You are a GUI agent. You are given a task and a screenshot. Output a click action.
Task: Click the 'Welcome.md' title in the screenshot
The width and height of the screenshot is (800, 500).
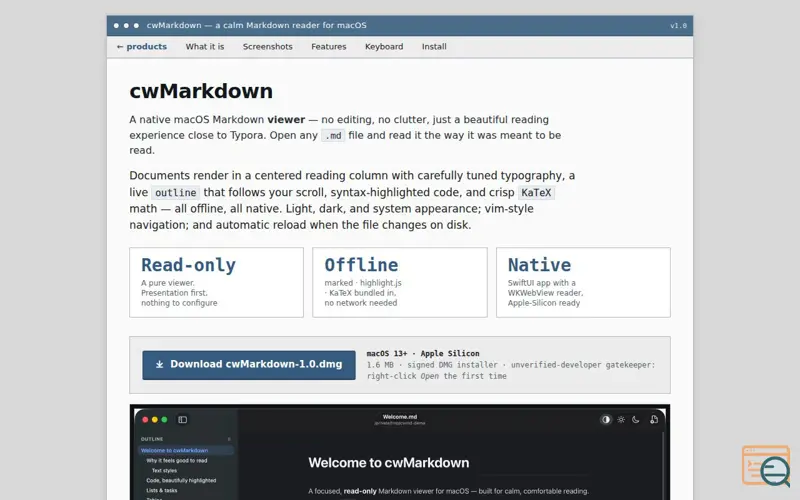pyautogui.click(x=399, y=417)
